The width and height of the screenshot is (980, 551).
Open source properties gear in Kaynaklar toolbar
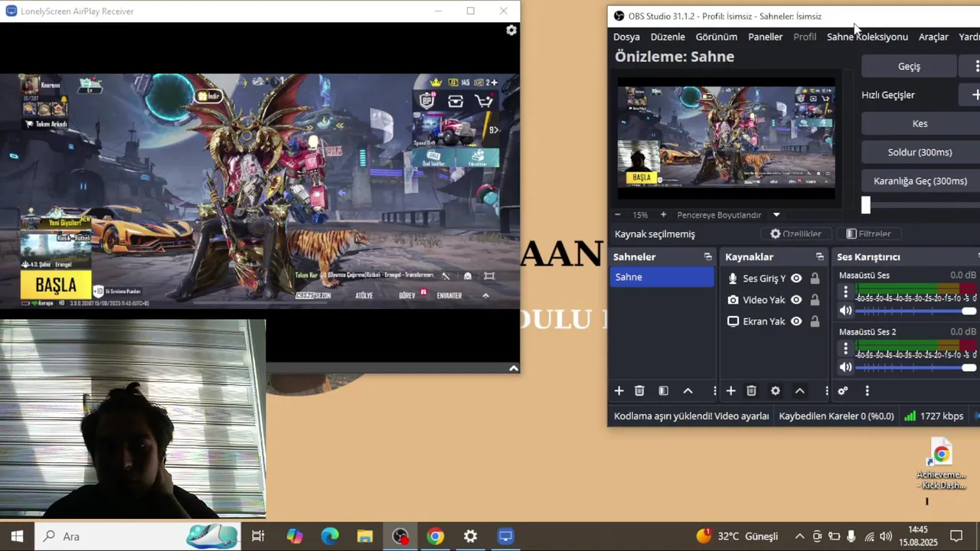pos(776,391)
